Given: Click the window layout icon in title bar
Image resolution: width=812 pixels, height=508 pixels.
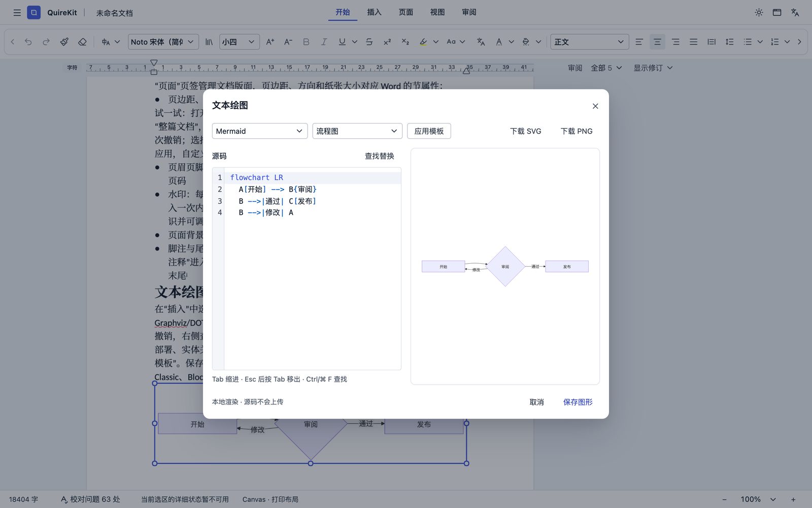Looking at the screenshot, I should point(777,13).
